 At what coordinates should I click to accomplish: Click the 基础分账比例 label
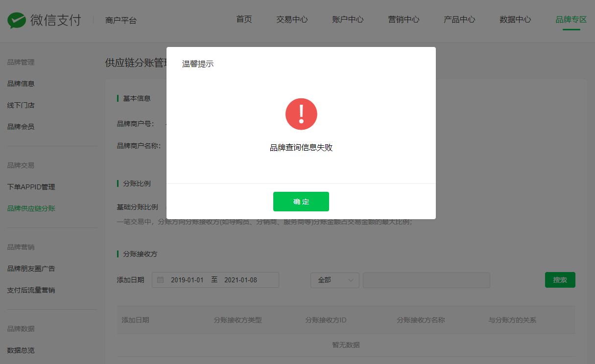click(x=138, y=207)
